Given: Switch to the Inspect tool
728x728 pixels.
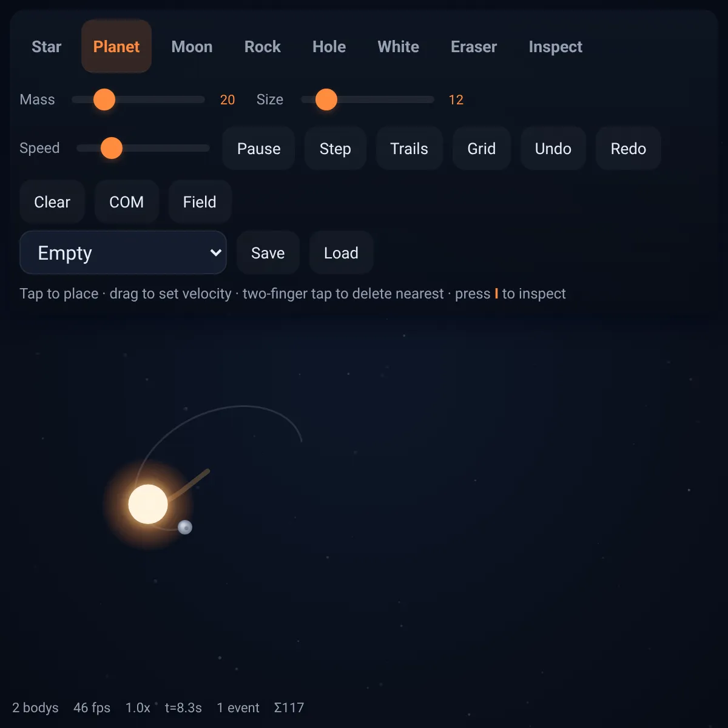Looking at the screenshot, I should pyautogui.click(x=556, y=47).
